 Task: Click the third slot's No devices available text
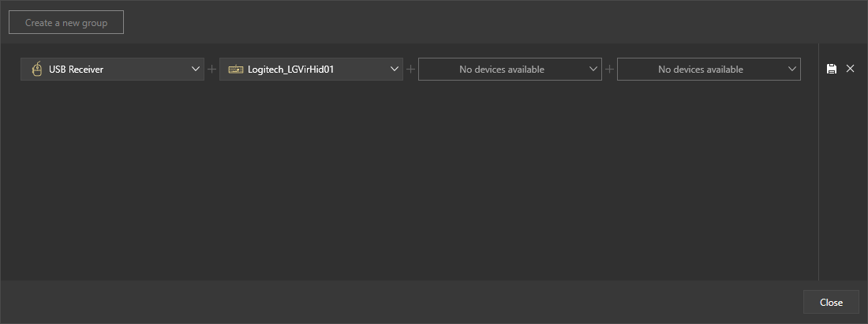(x=501, y=70)
